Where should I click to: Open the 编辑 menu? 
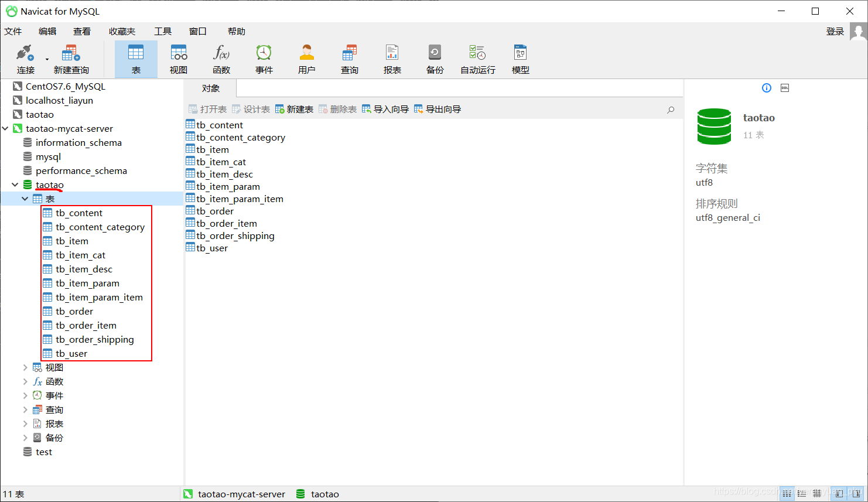pos(47,31)
